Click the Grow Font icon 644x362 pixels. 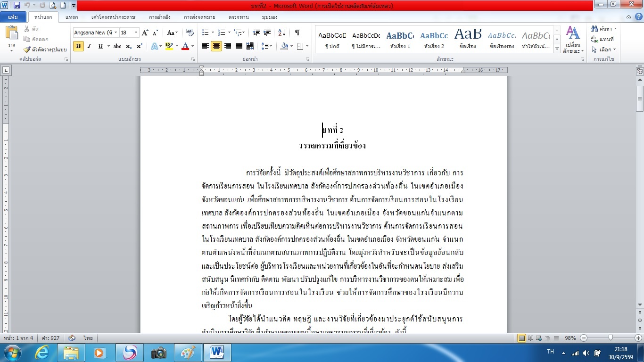(x=145, y=33)
